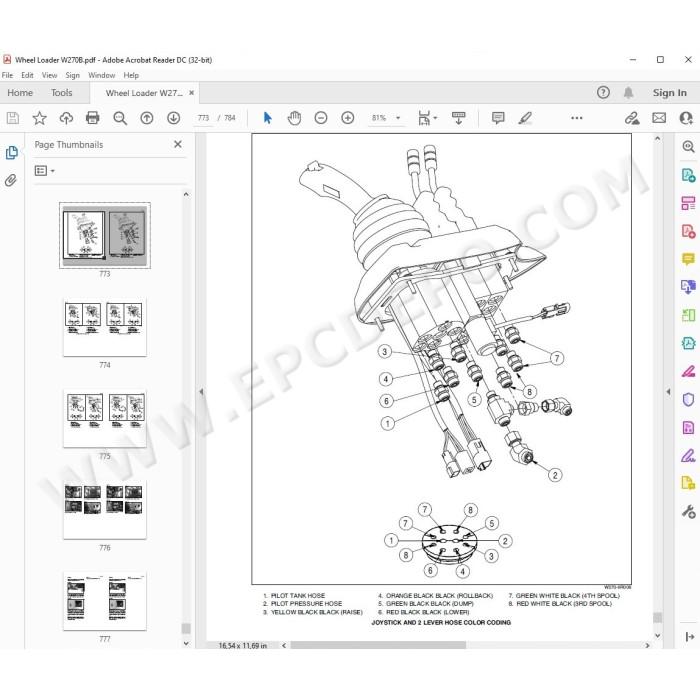Open thumbnail options dropdown
The image size is (700, 700).
pyautogui.click(x=45, y=171)
